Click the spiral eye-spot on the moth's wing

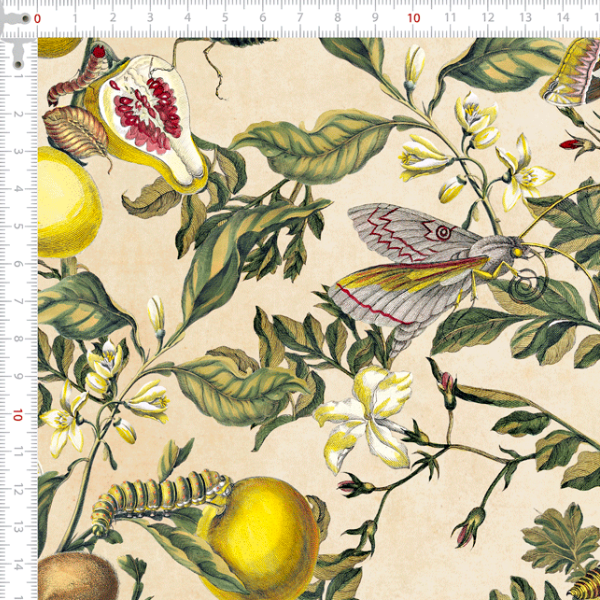[x=441, y=234]
